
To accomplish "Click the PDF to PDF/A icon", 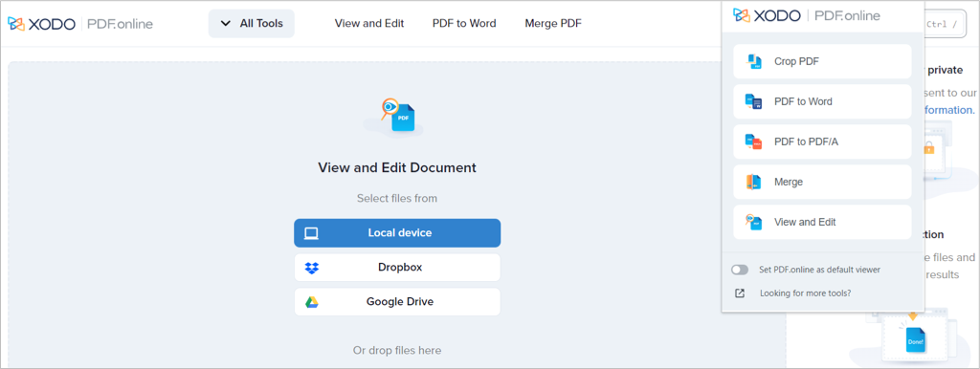I will pyautogui.click(x=754, y=141).
